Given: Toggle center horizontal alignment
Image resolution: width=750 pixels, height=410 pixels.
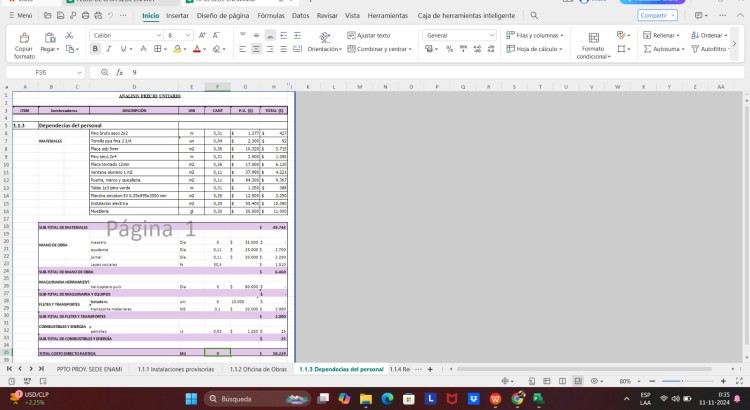Looking at the screenshot, I should tap(256, 49).
